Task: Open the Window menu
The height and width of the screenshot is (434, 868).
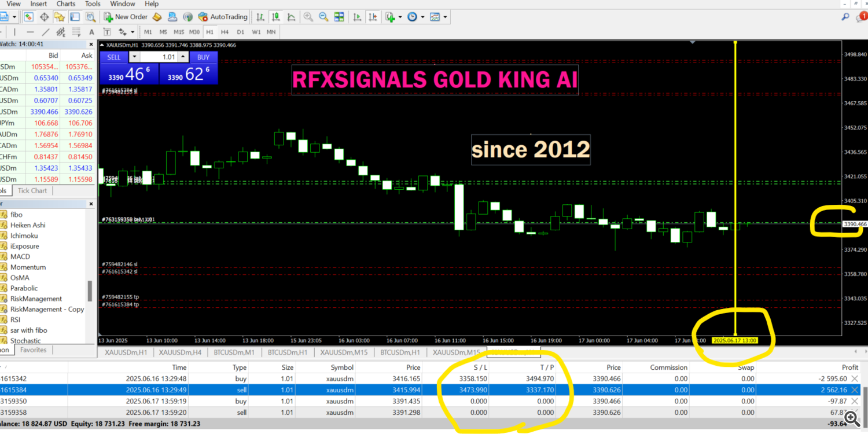Action: [123, 3]
